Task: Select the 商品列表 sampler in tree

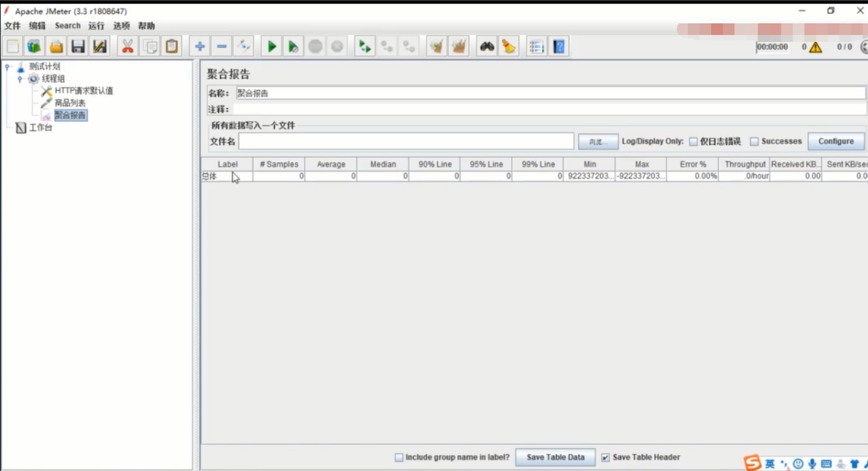Action: 70,103
